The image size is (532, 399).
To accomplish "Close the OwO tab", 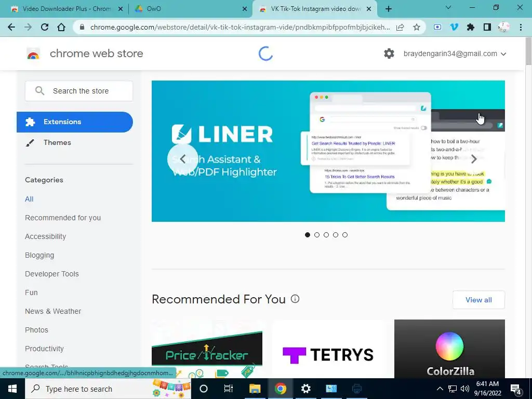I will [x=245, y=9].
